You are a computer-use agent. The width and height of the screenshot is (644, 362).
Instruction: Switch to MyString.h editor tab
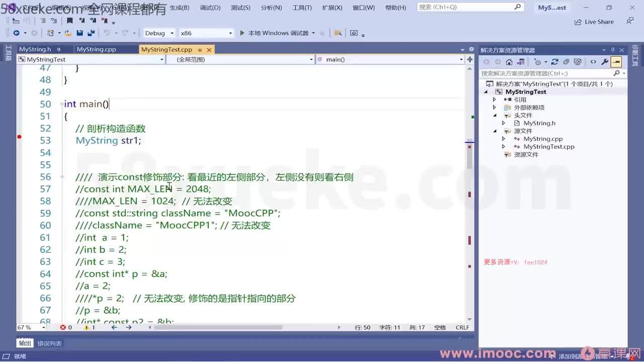[x=35, y=49]
